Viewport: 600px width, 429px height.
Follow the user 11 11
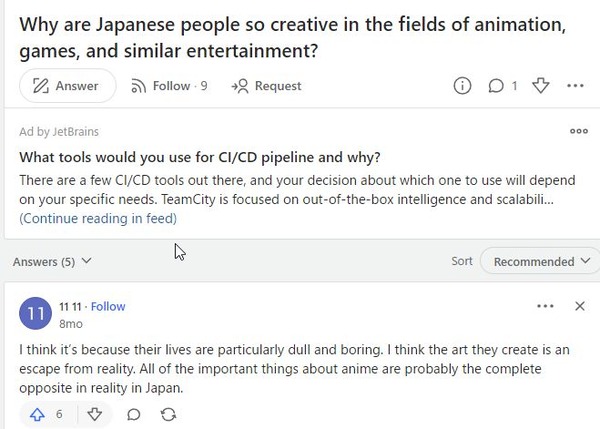[109, 306]
